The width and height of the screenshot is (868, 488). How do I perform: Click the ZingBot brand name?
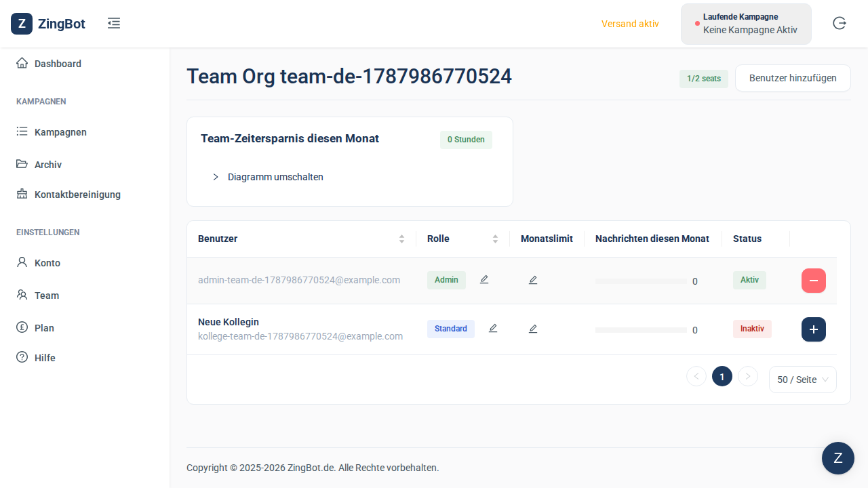[x=62, y=24]
